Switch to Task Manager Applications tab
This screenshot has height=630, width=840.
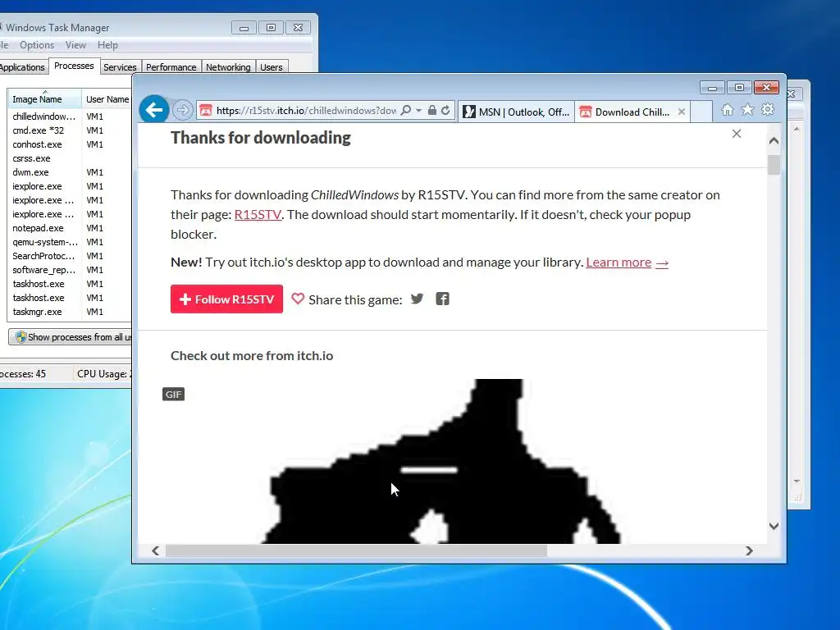point(22,67)
